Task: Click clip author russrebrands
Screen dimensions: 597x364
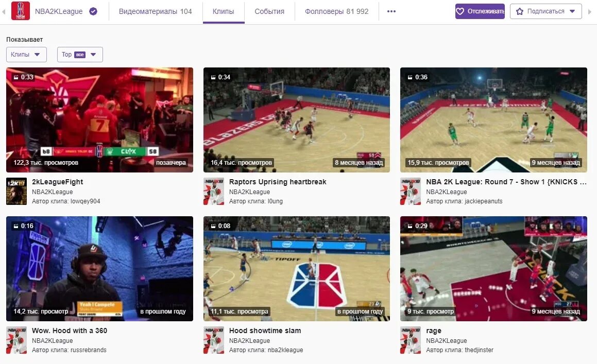Action: pyautogui.click(x=88, y=350)
